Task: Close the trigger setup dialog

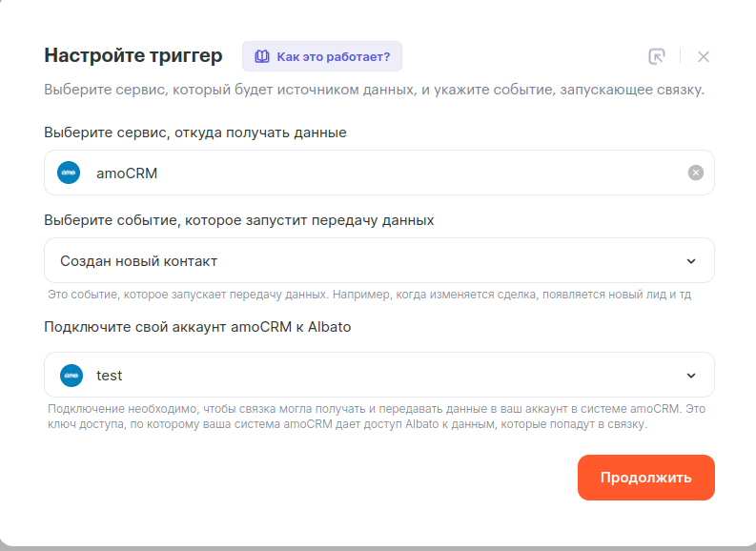Action: (x=704, y=56)
